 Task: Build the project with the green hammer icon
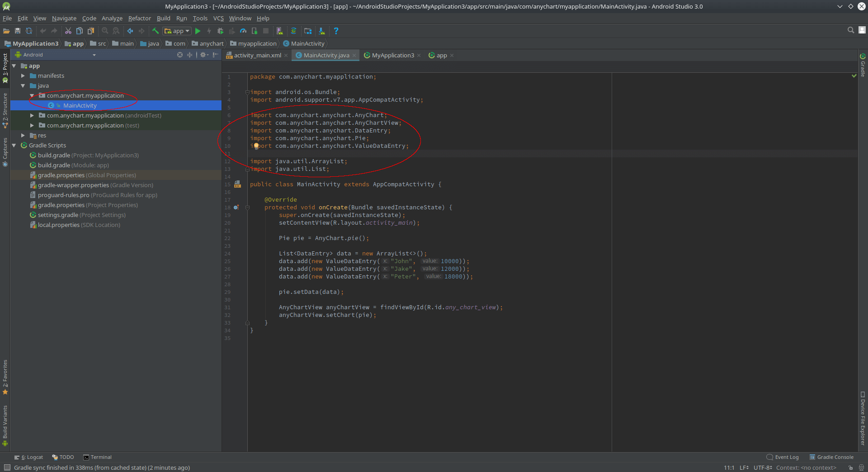point(156,31)
